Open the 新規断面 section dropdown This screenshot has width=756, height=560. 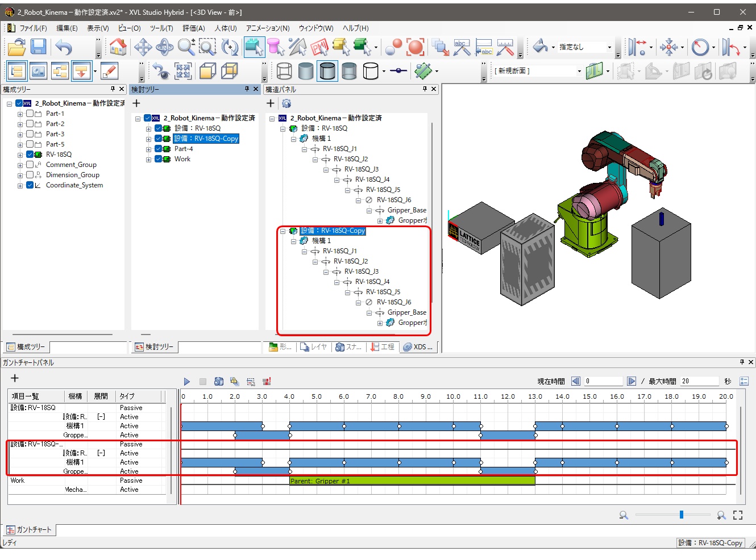tap(579, 72)
